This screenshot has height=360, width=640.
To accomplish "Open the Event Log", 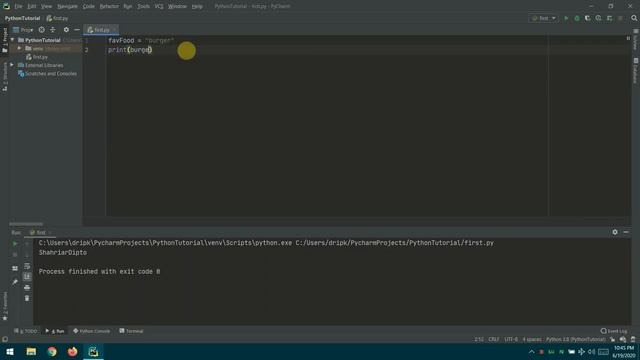I will coord(614,331).
